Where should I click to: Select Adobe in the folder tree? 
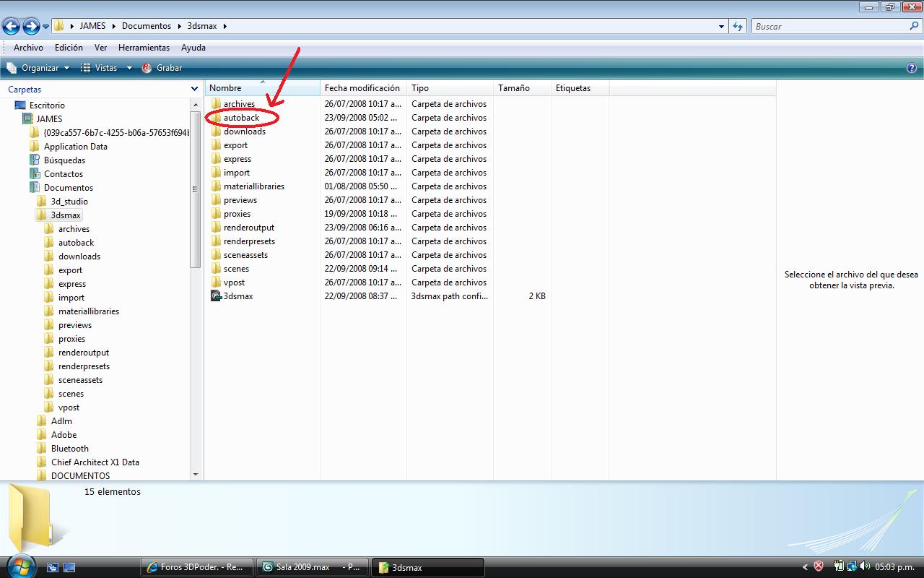(x=64, y=435)
